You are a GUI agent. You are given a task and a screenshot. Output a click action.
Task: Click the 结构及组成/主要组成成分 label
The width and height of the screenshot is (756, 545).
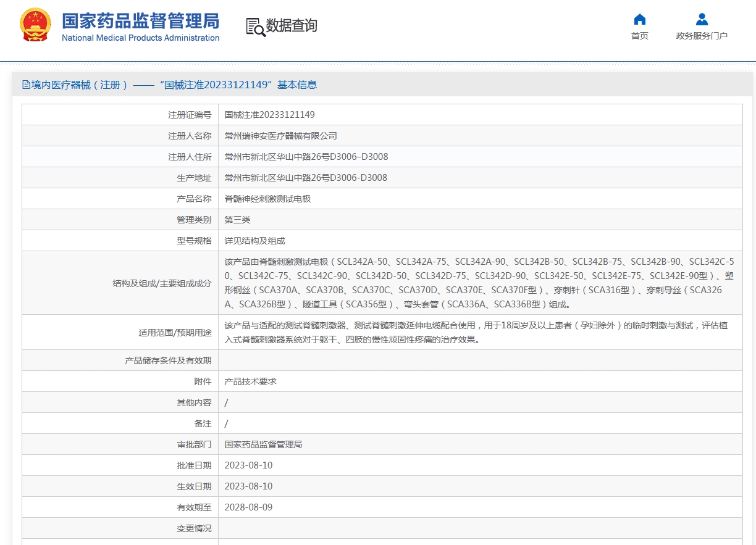(162, 283)
